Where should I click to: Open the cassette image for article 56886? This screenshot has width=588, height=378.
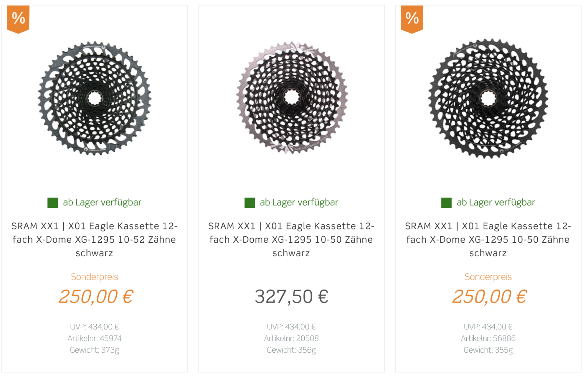(488, 98)
